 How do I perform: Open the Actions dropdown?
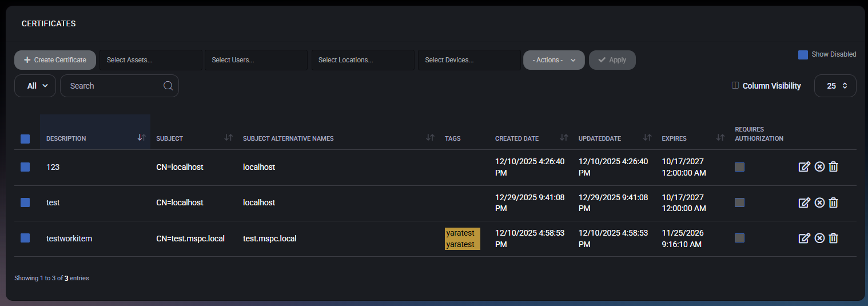tap(554, 60)
